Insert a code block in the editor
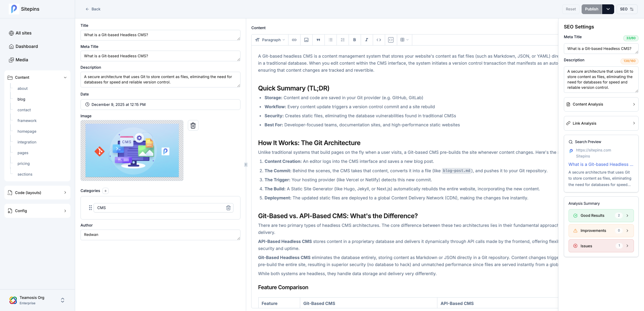This screenshot has width=644, height=311. pos(391,40)
